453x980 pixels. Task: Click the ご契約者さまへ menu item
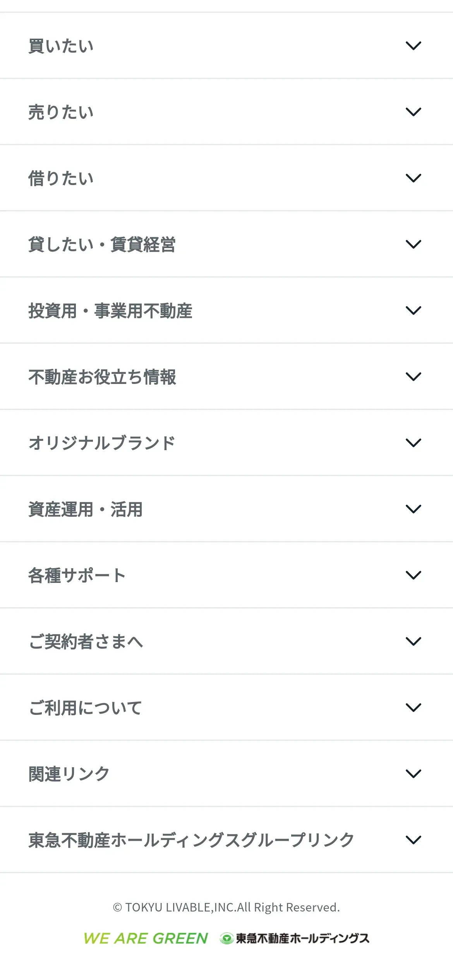click(x=86, y=642)
